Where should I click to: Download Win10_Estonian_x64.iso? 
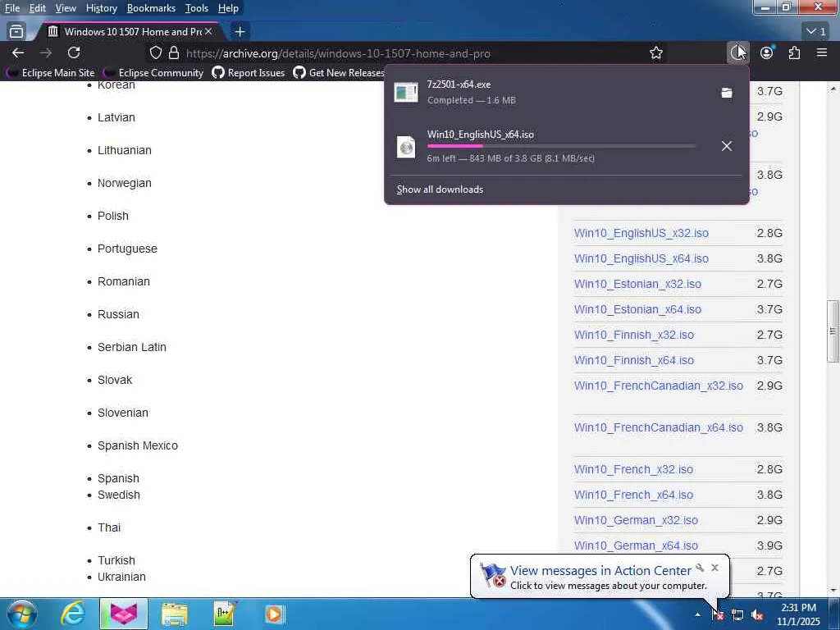[637, 309]
